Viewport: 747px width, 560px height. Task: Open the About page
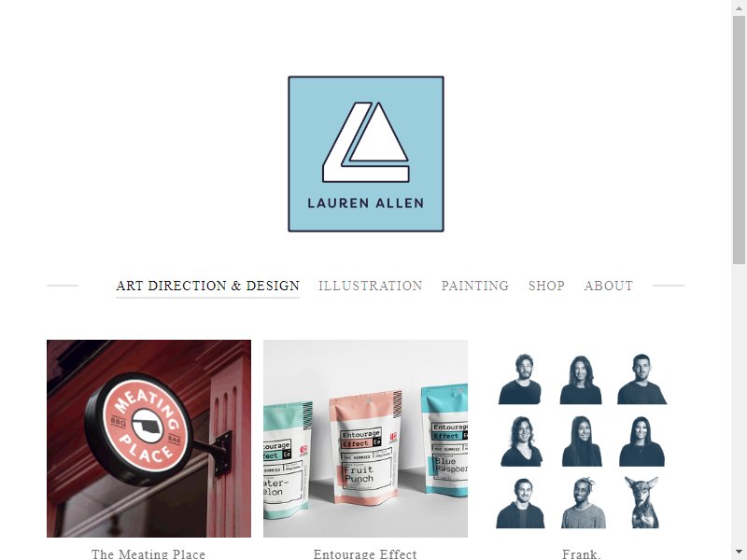point(609,286)
